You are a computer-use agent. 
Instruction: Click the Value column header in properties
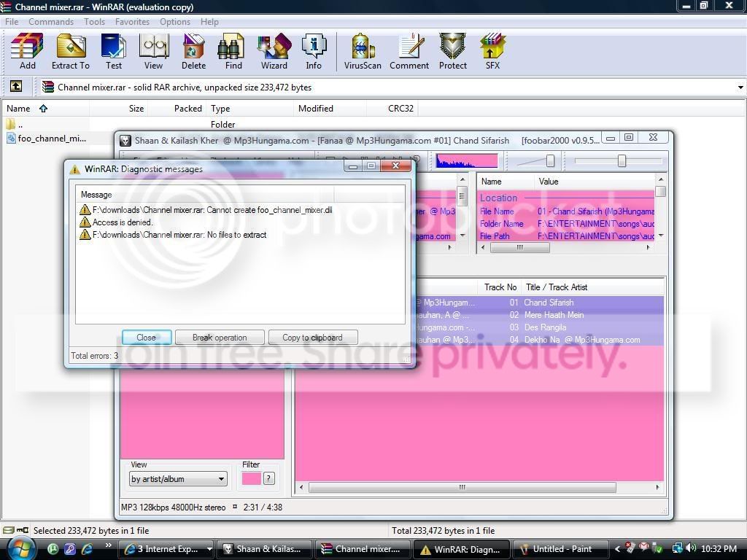(595, 182)
